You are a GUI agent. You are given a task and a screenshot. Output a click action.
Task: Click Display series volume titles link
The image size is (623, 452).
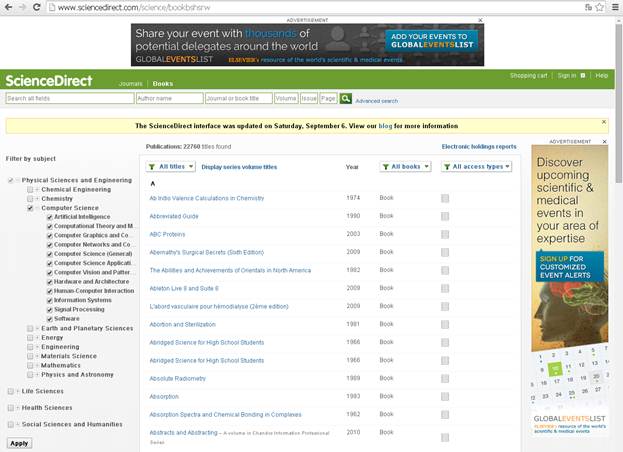239,167
